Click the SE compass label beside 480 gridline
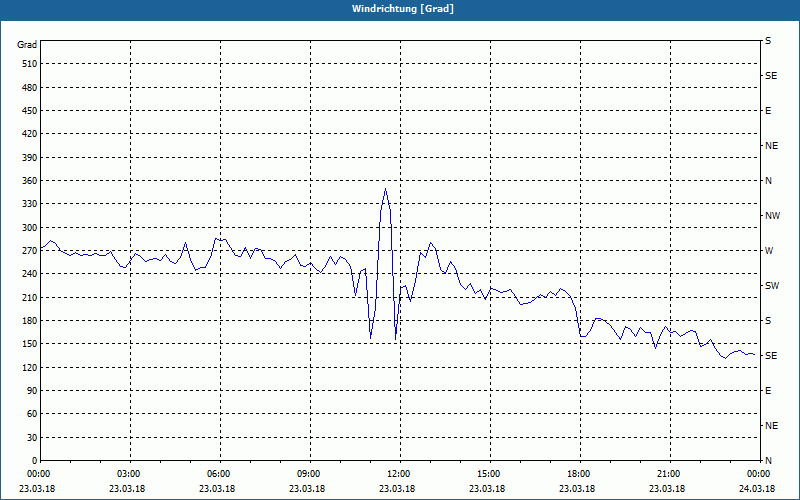Image resolution: width=800 pixels, height=500 pixels. click(x=771, y=76)
